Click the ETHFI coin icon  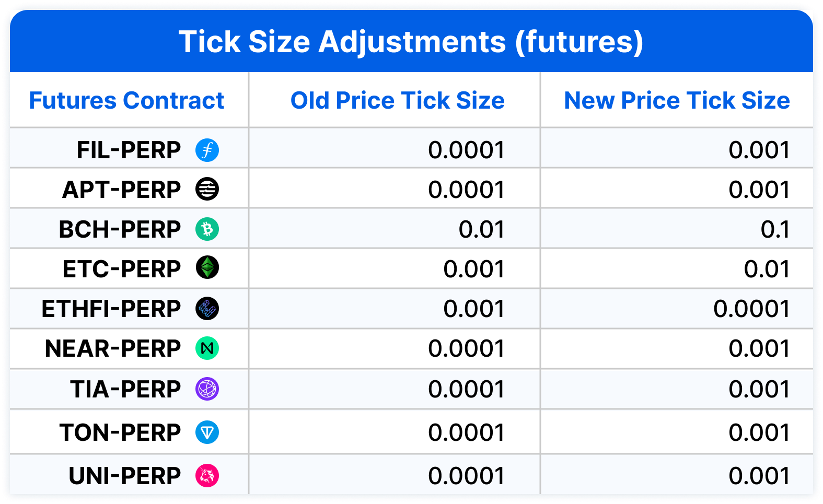(207, 309)
